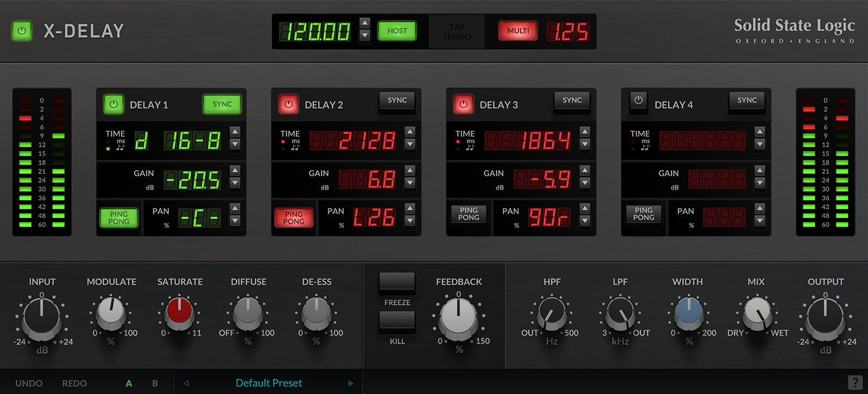868x394 pixels.
Task: Click the 120.00 tempo display
Action: 314,32
